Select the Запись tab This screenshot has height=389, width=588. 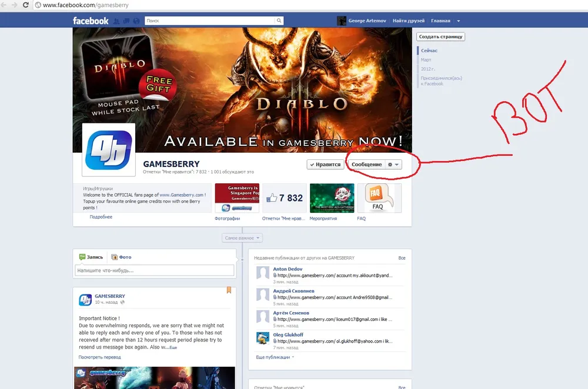point(91,257)
